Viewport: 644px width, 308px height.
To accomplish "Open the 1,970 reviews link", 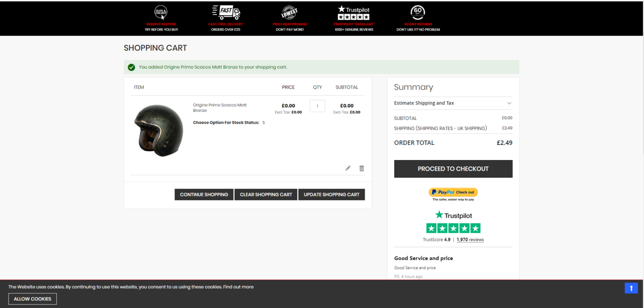I will click(x=470, y=240).
